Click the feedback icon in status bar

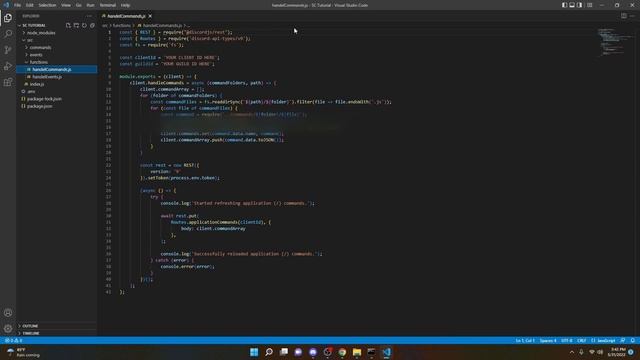click(x=623, y=340)
